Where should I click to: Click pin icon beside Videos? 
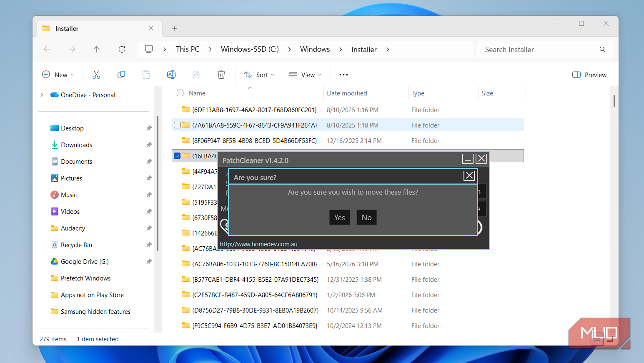(149, 212)
